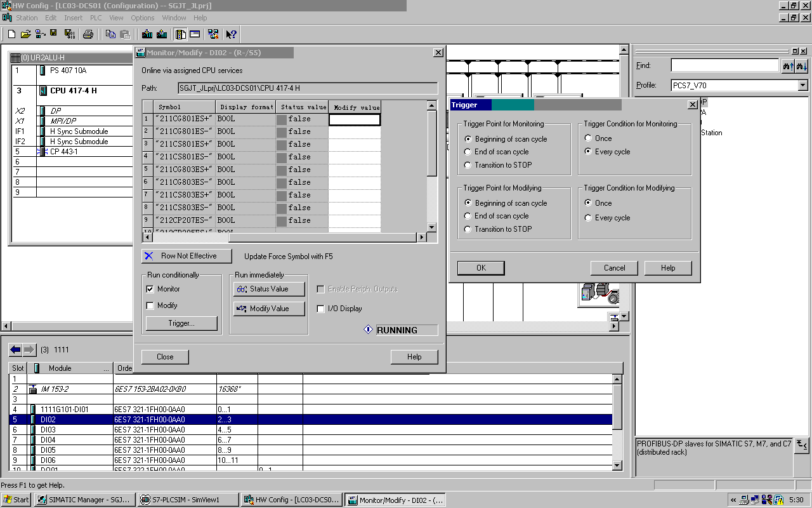The height and width of the screenshot is (508, 812).
Task: Click down arrow of module list scrollbar
Action: pos(617,465)
